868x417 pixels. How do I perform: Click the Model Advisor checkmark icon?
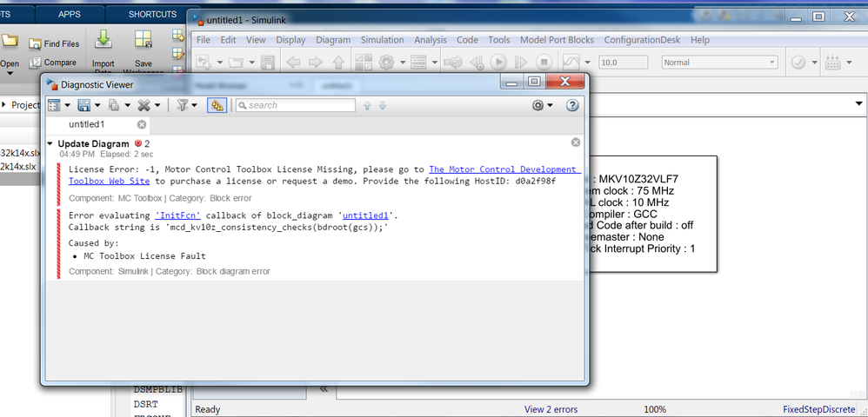point(798,63)
